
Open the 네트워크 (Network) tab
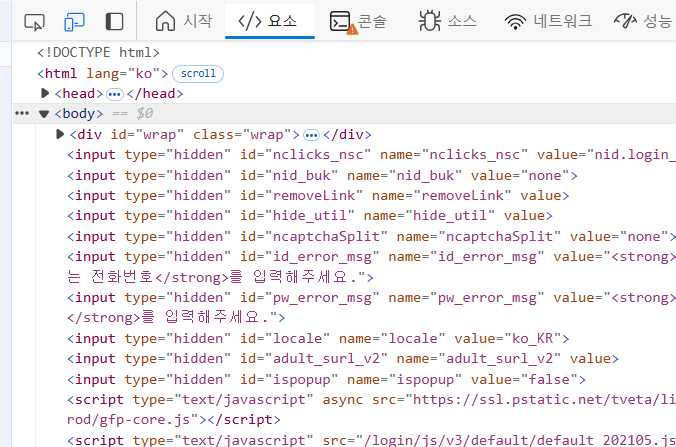click(x=548, y=21)
